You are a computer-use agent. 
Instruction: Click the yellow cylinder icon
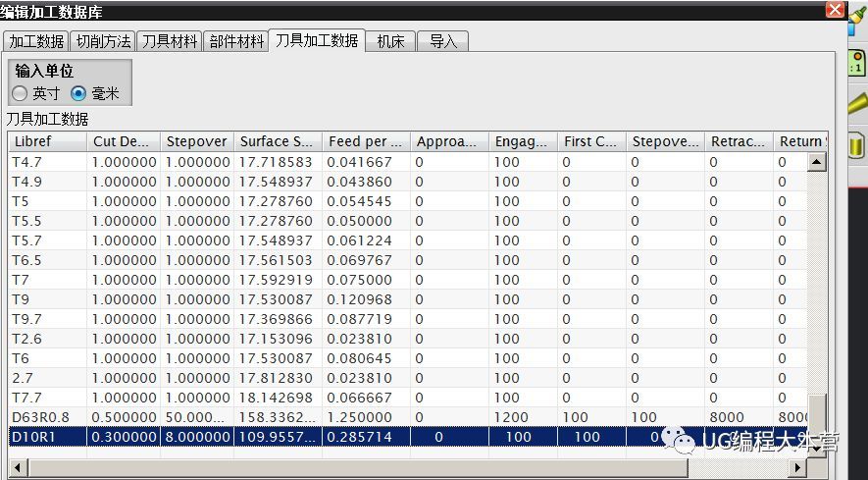pyautogui.click(x=856, y=145)
